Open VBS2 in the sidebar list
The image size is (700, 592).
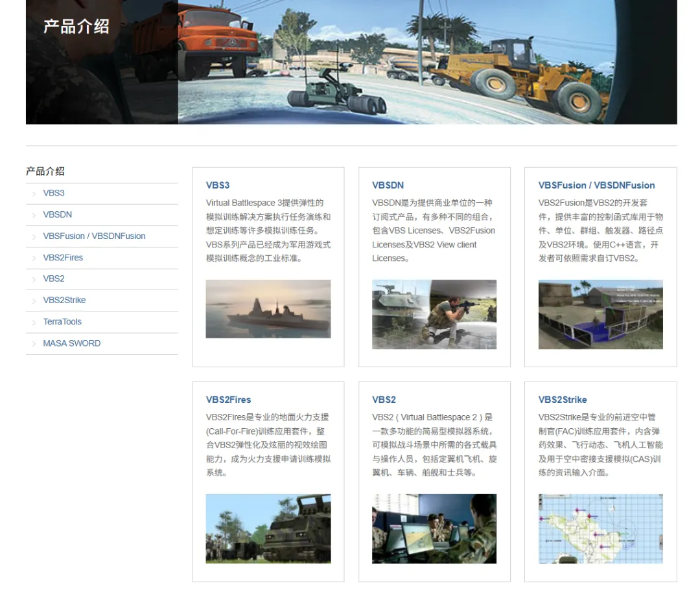[x=54, y=279]
